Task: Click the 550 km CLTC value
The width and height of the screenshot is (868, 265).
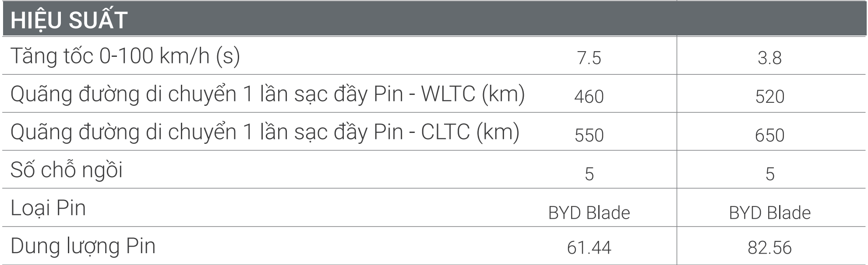Action: (x=589, y=135)
